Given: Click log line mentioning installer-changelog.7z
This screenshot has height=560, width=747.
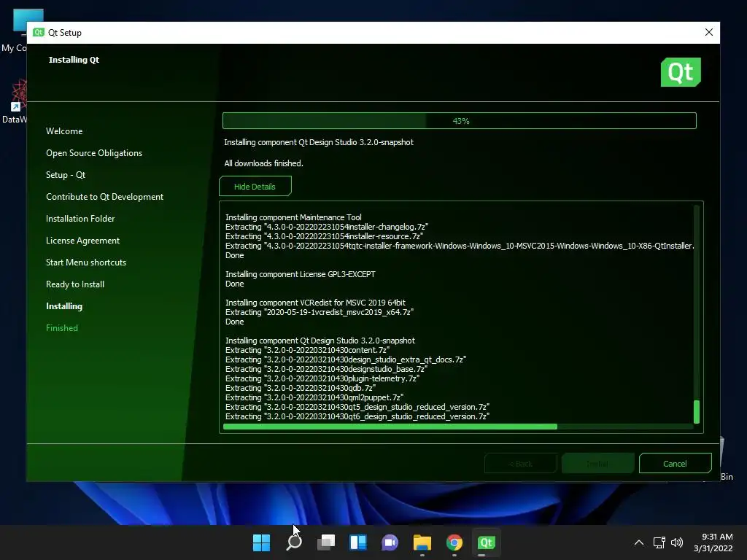Looking at the screenshot, I should [x=327, y=227].
